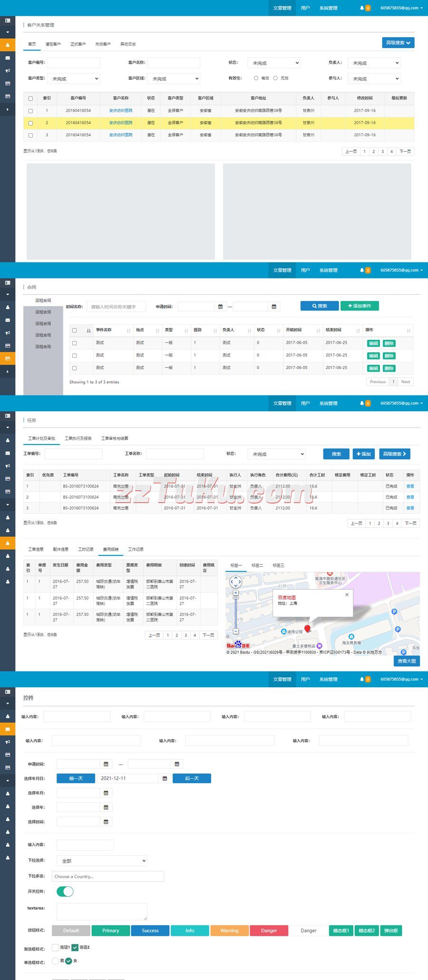The height and width of the screenshot is (980, 428).
Task: Click calendar icon beside 选择年月 field
Action: coord(106,793)
